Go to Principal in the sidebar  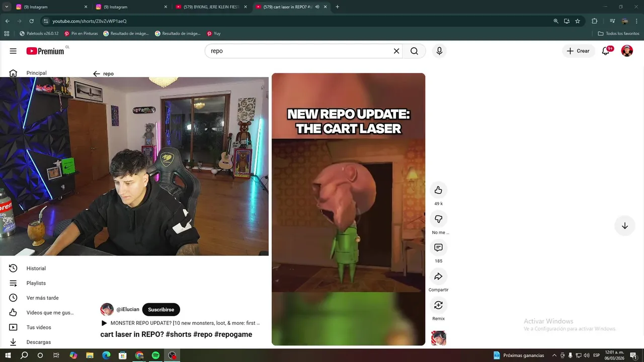click(x=36, y=73)
